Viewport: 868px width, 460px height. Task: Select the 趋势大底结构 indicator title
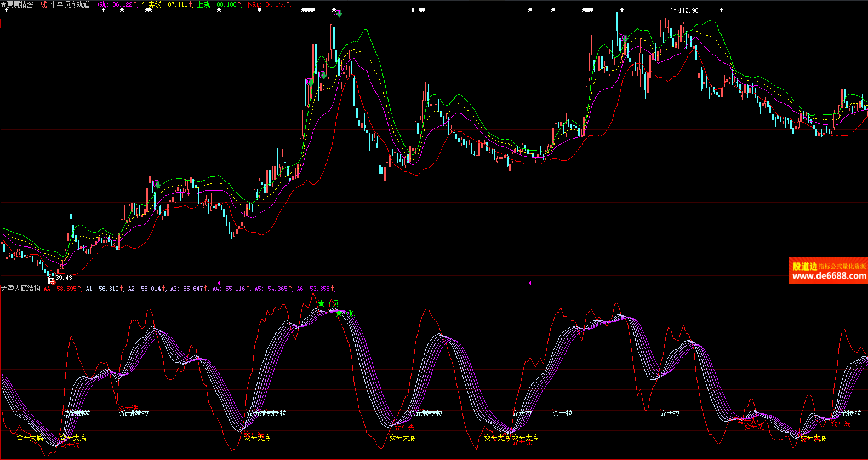(21, 288)
